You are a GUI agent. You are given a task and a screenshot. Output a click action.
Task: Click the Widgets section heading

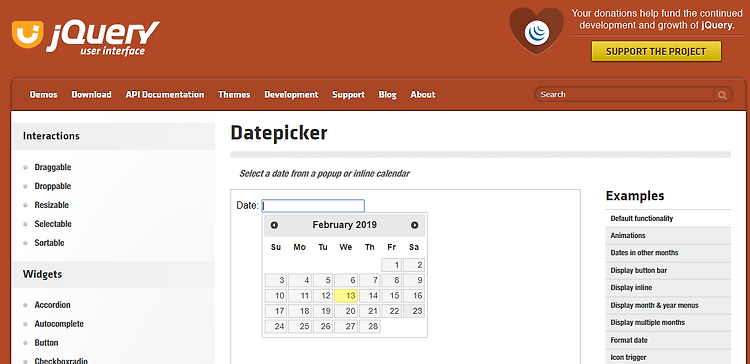(42, 275)
